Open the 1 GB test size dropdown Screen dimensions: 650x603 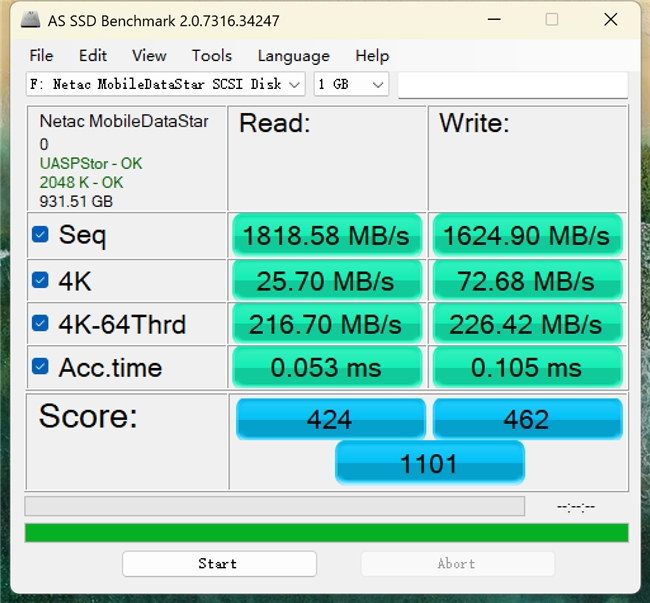click(x=351, y=85)
